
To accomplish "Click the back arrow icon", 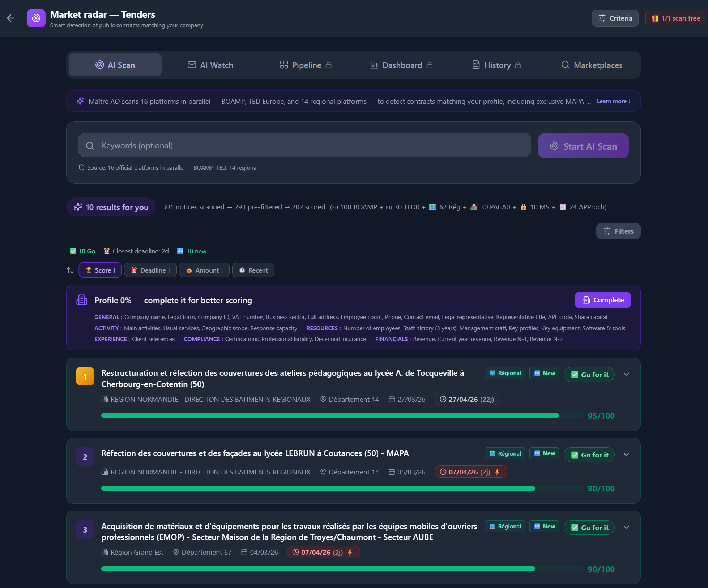I will tap(11, 18).
